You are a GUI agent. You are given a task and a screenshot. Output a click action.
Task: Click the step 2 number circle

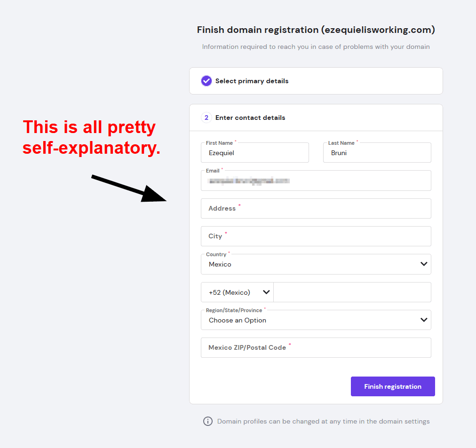point(206,118)
